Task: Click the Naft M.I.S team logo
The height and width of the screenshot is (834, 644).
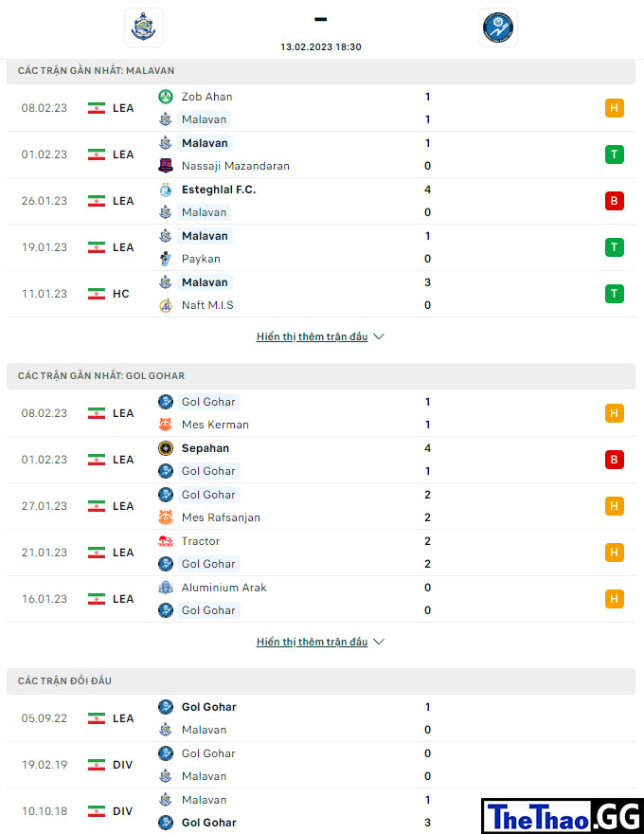Action: 166,305
